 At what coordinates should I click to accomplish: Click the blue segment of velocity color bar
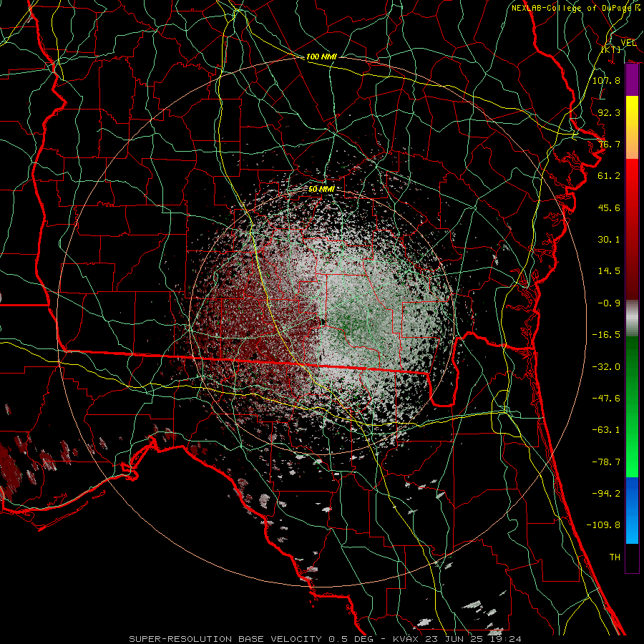(x=632, y=510)
